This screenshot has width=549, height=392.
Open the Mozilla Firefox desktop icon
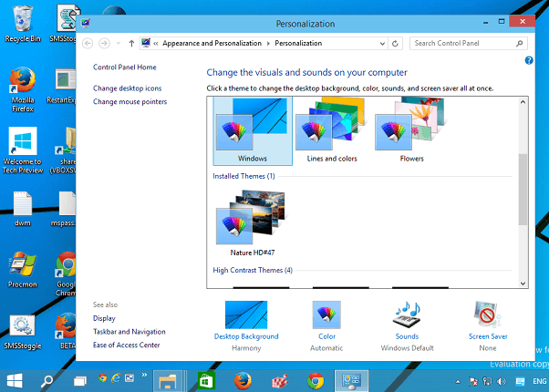(23, 89)
